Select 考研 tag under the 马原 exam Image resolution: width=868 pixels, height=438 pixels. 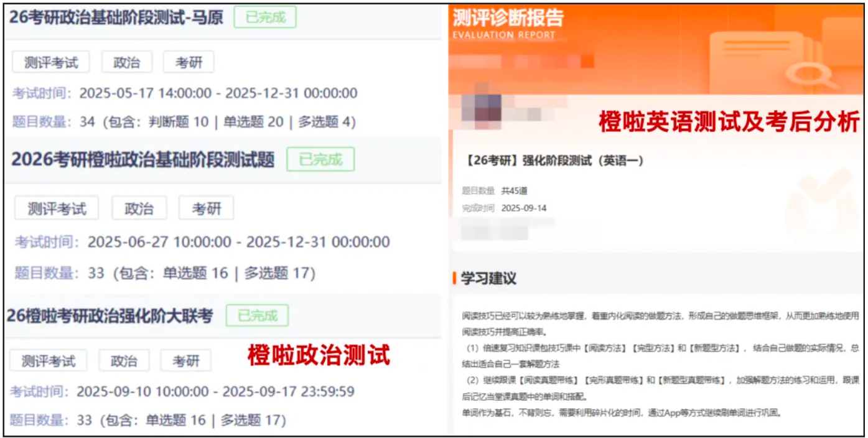(189, 62)
